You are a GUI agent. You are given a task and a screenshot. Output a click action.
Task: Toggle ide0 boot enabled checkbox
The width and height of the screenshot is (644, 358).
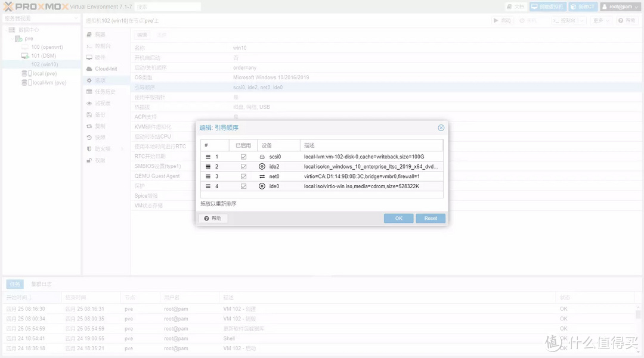pyautogui.click(x=243, y=186)
